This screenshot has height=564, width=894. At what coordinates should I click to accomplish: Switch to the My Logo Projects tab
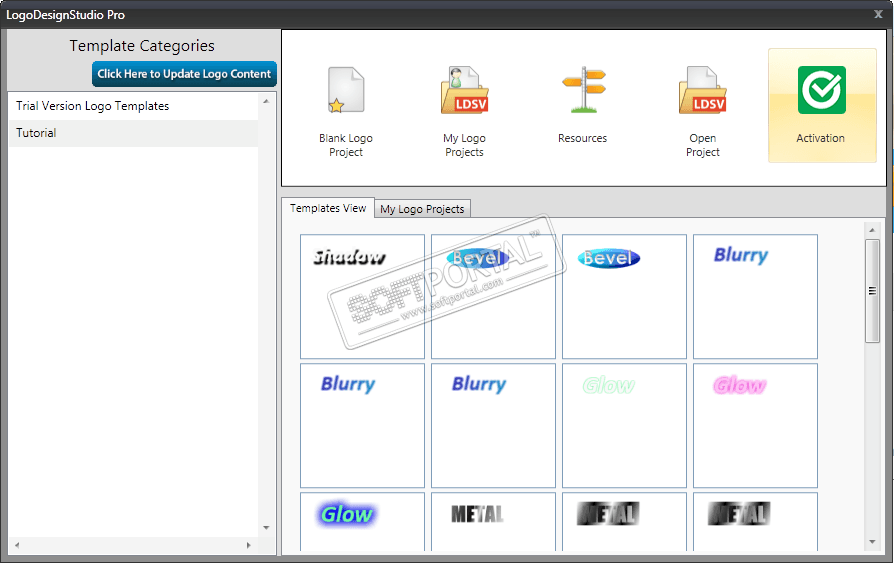(x=422, y=209)
